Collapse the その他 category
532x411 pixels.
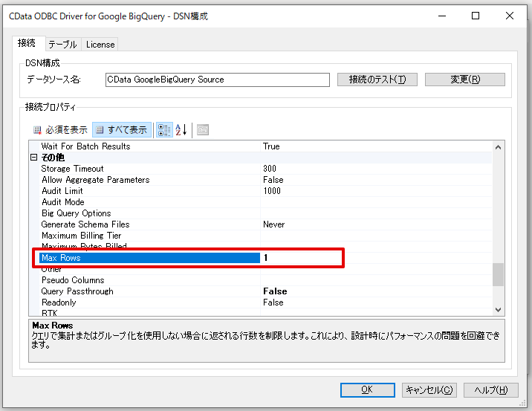pyautogui.click(x=34, y=157)
